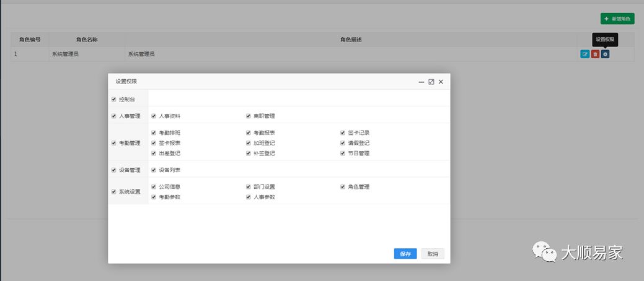Cancel with the 取消 button
The height and width of the screenshot is (281, 644).
click(433, 254)
